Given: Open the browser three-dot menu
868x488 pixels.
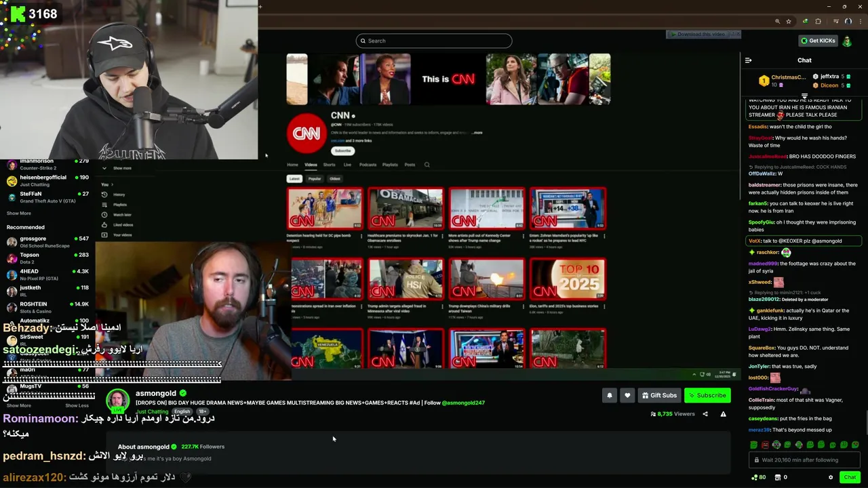Looking at the screenshot, I should (860, 21).
